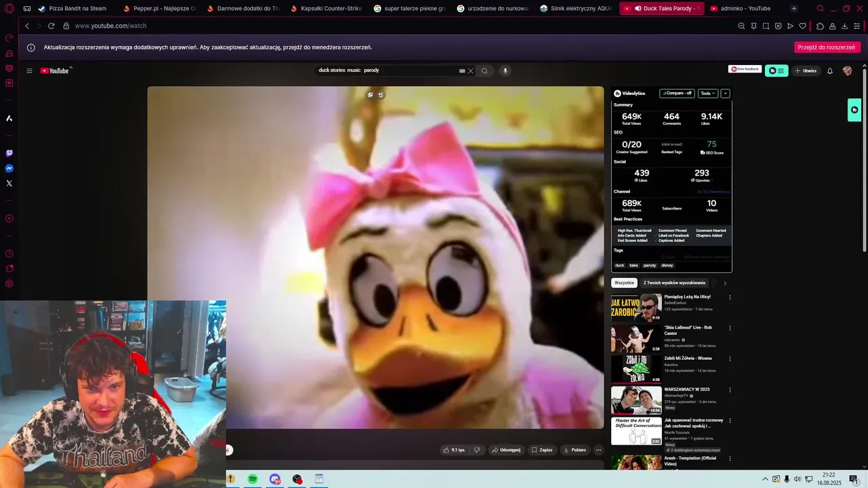The height and width of the screenshot is (488, 868).
Task: Go back to the previous page
Action: tap(27, 26)
